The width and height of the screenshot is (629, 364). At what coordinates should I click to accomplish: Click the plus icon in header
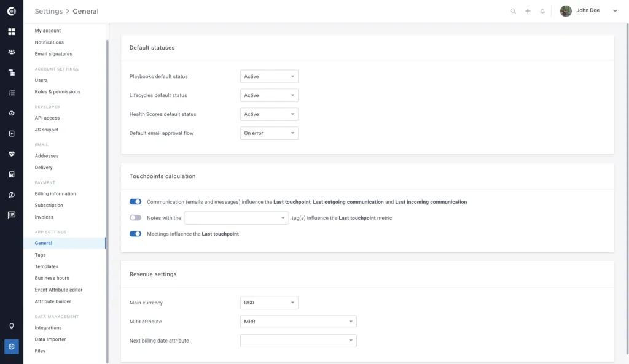pyautogui.click(x=528, y=11)
